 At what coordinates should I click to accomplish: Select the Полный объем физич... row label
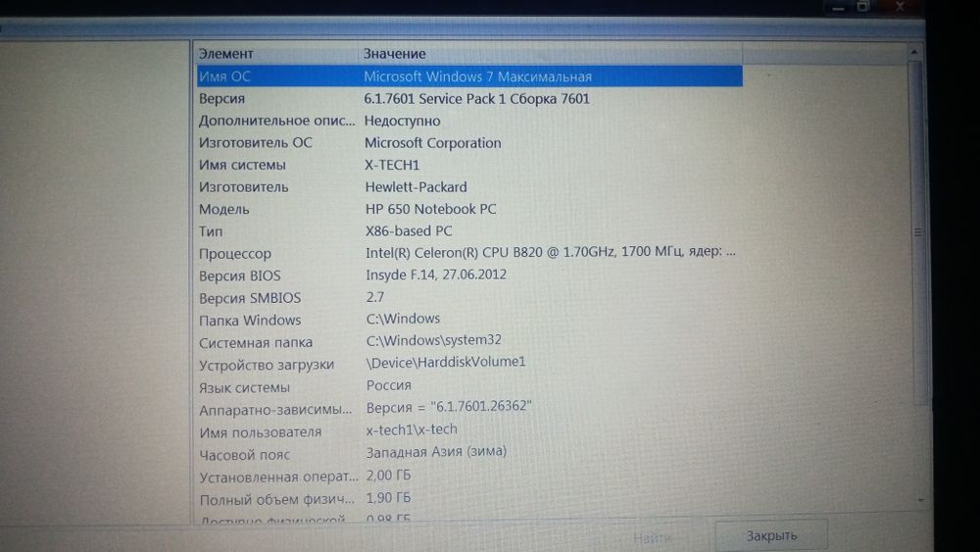[x=277, y=499]
